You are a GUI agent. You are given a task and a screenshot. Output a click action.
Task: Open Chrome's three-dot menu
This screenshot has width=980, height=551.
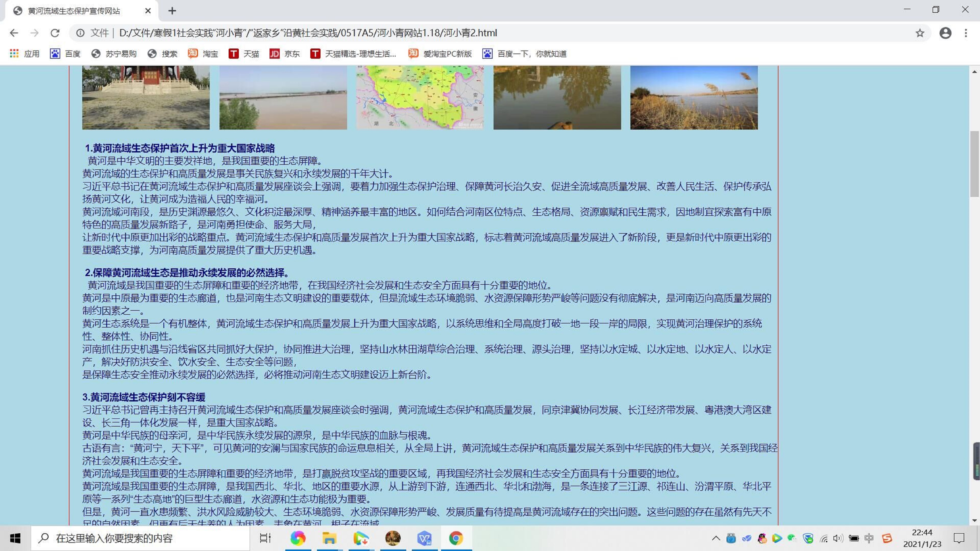966,33
